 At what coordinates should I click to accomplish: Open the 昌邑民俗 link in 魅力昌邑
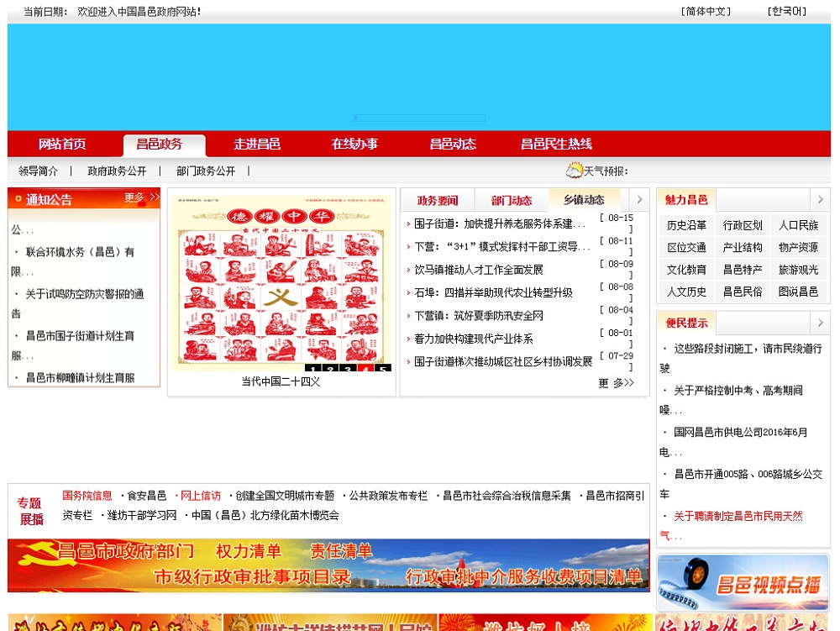click(x=743, y=292)
